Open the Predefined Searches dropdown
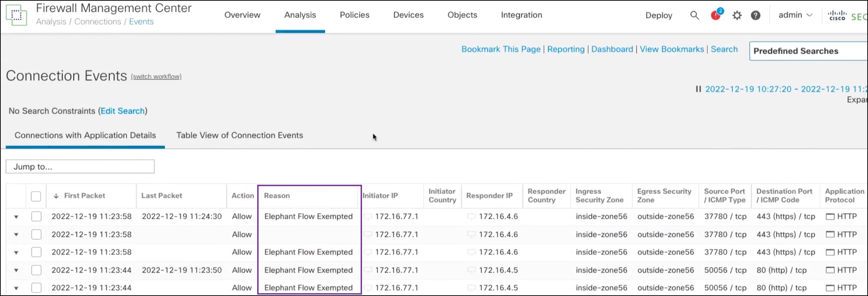Image resolution: width=868 pixels, height=296 pixels. pyautogui.click(x=807, y=51)
